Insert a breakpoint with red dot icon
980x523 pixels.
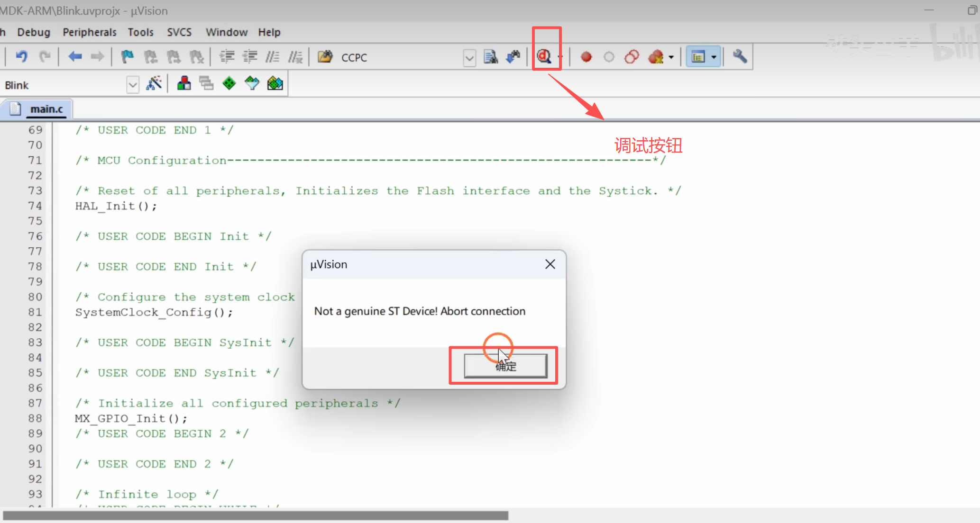(x=586, y=57)
